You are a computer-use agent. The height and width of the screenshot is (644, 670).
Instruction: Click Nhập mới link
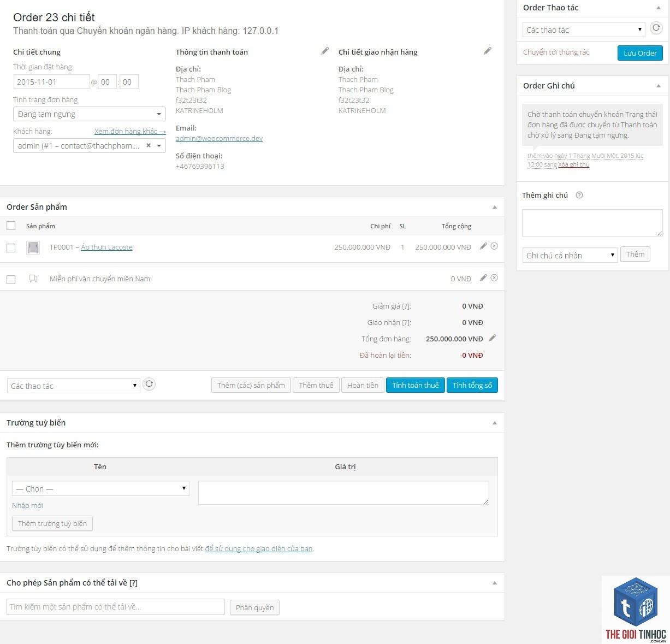[27, 505]
